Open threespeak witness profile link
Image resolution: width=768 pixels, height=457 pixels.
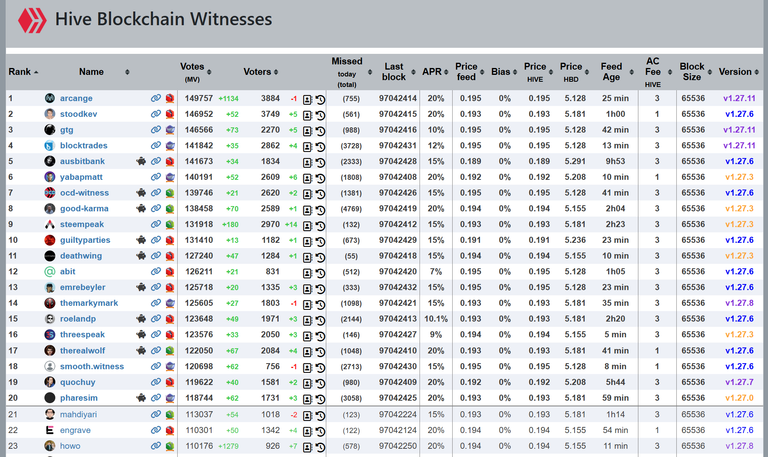82,335
